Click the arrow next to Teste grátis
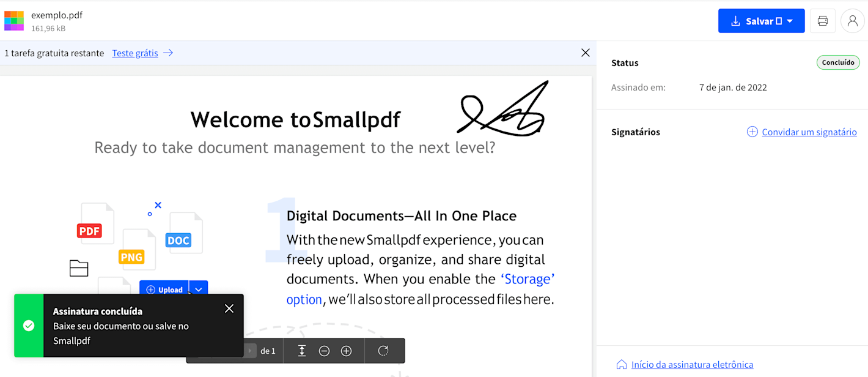This screenshot has width=868, height=377. (168, 53)
